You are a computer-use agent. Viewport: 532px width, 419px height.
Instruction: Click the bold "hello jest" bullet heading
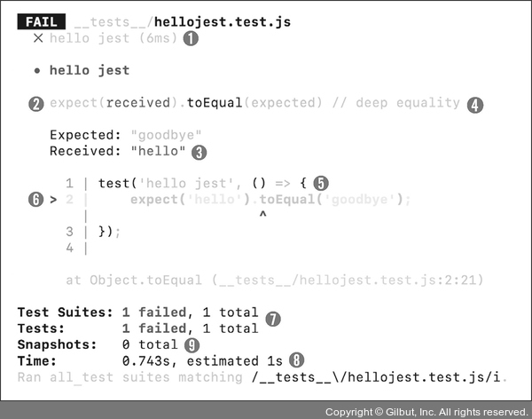(x=90, y=70)
